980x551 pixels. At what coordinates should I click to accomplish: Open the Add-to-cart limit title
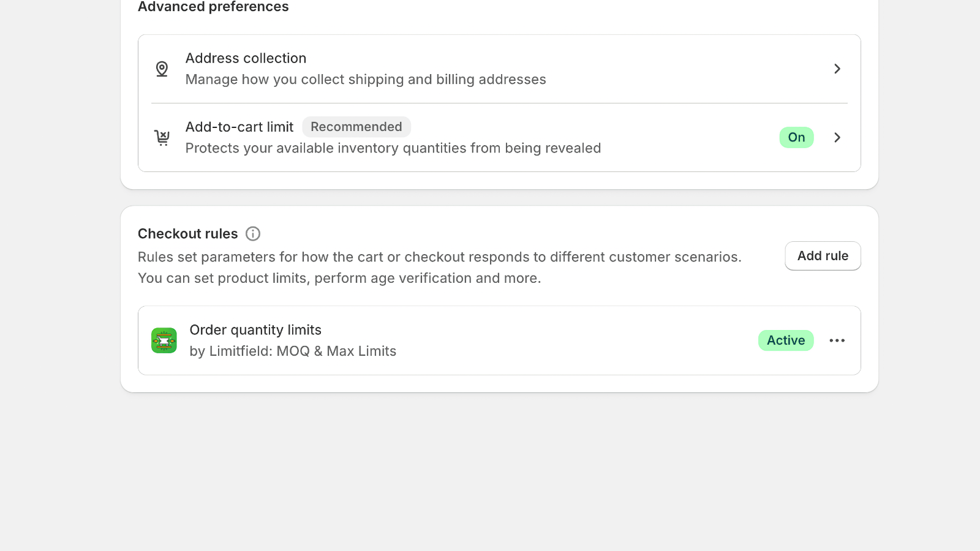239,127
